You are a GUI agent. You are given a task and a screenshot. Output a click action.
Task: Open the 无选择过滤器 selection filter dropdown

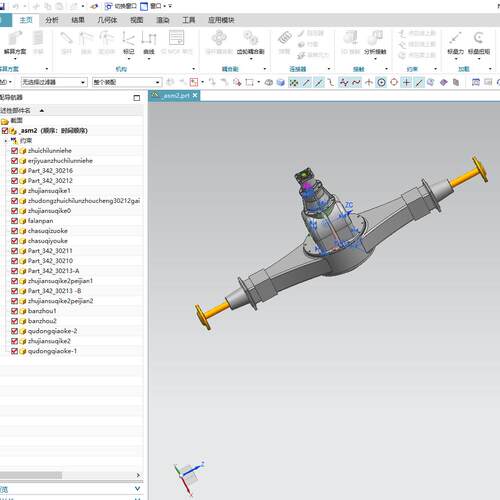pyautogui.click(x=54, y=82)
